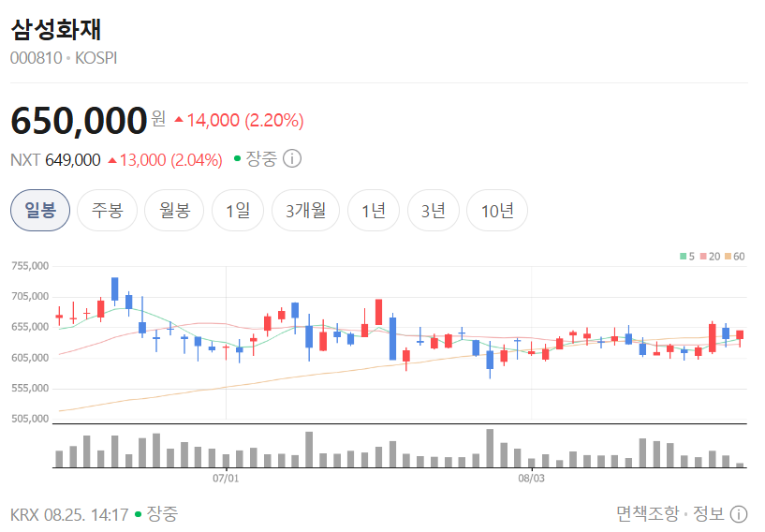Switch to the 월봉 monthly chart tab

pyautogui.click(x=174, y=211)
